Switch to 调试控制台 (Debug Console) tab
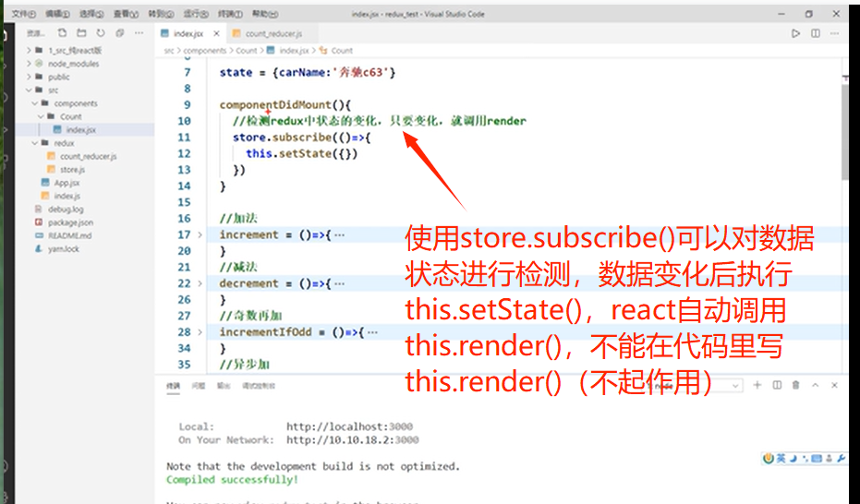The height and width of the screenshot is (504, 860). [x=259, y=386]
